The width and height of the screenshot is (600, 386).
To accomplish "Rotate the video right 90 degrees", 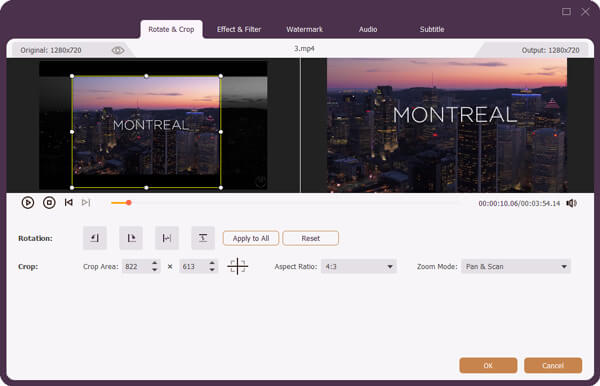I will pos(131,238).
